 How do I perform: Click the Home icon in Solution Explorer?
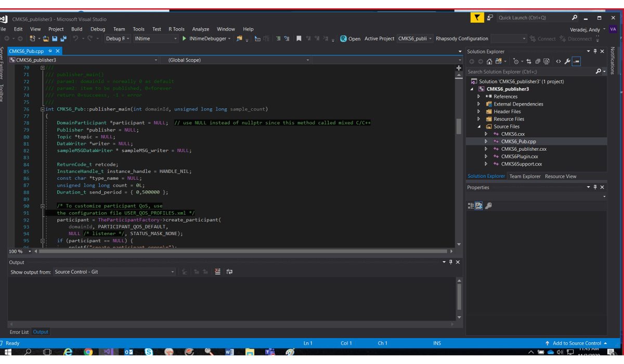(x=489, y=61)
